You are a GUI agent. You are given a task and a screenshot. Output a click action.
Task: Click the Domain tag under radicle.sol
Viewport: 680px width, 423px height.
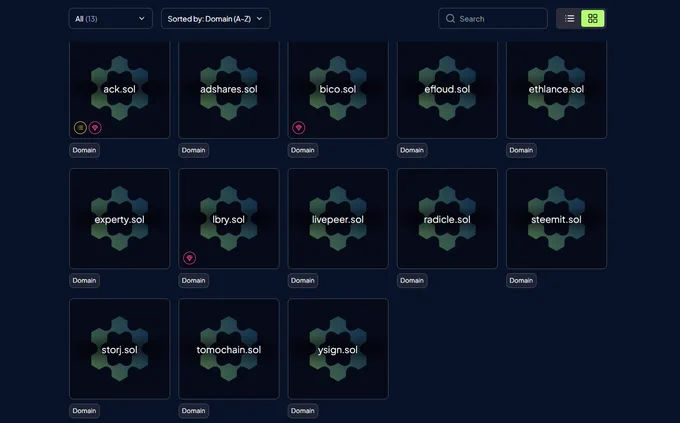tap(412, 280)
